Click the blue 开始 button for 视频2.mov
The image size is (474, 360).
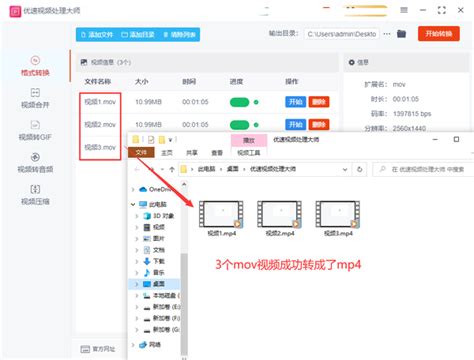295,124
